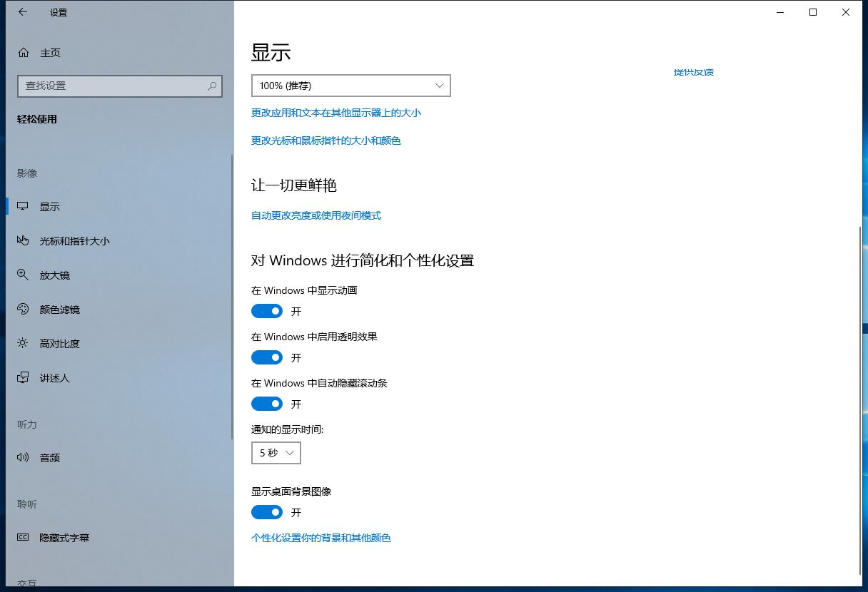
Task: Click the 颜色滤镜 palette icon
Action: coord(24,310)
